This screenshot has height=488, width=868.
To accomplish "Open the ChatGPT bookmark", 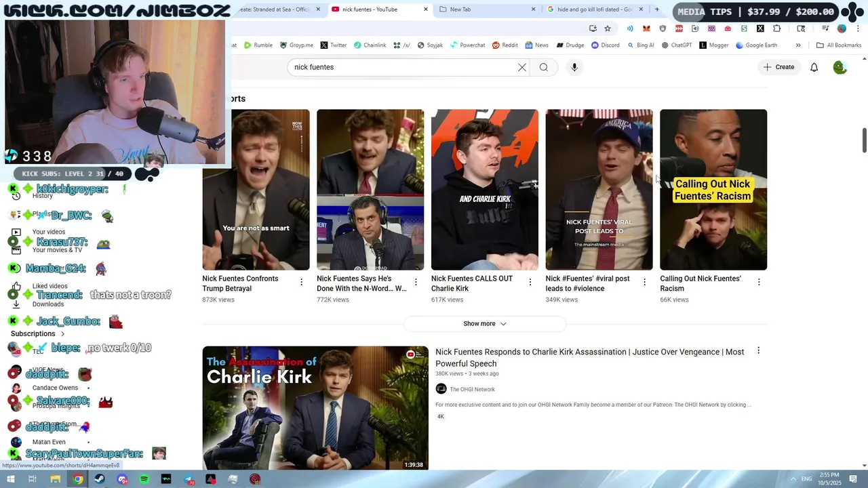I will (677, 45).
